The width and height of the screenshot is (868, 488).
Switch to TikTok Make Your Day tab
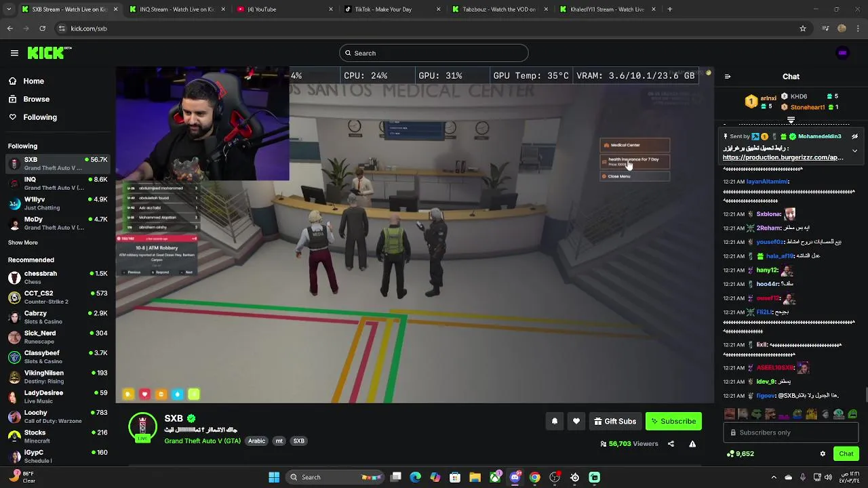[392, 9]
